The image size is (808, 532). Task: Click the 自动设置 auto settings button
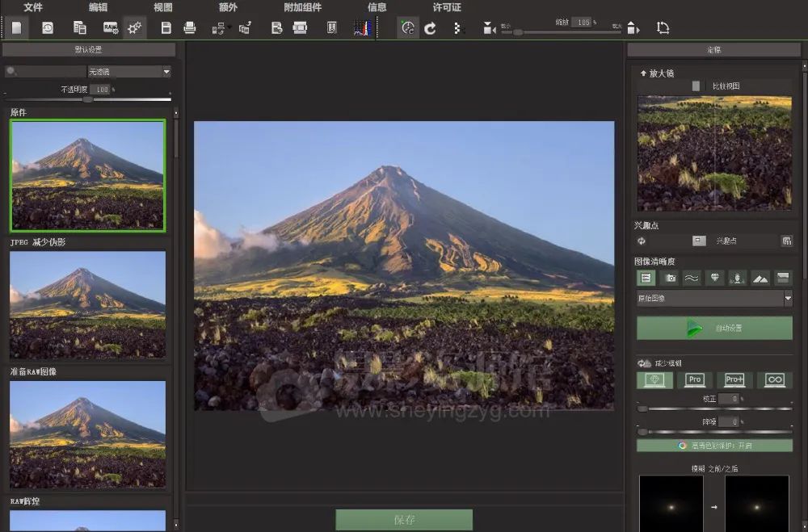(714, 329)
